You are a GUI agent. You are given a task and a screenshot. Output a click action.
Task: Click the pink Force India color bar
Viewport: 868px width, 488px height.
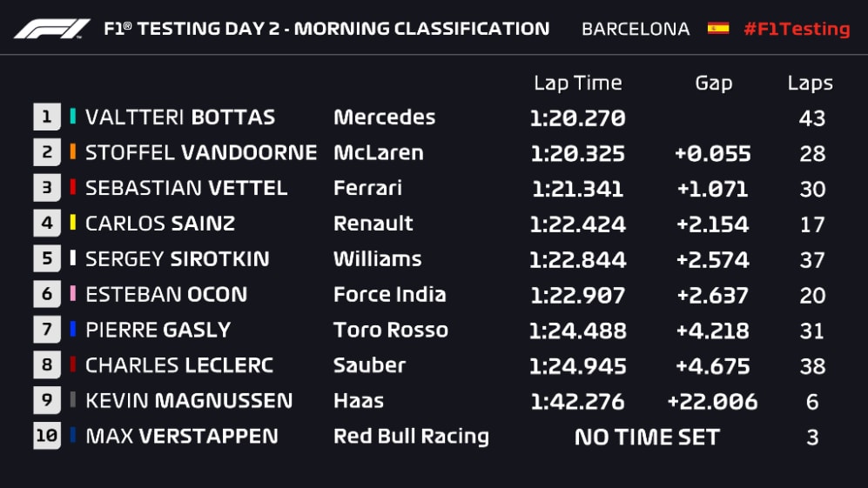click(73, 294)
